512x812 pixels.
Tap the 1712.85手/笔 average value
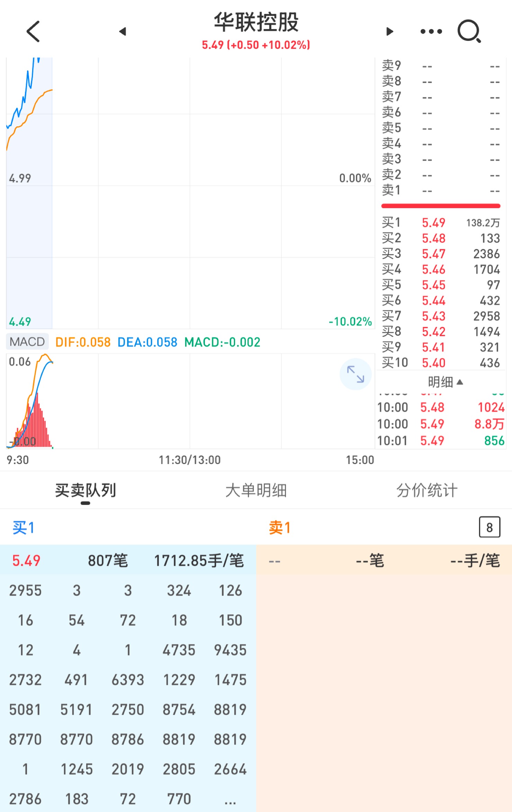coord(199,560)
